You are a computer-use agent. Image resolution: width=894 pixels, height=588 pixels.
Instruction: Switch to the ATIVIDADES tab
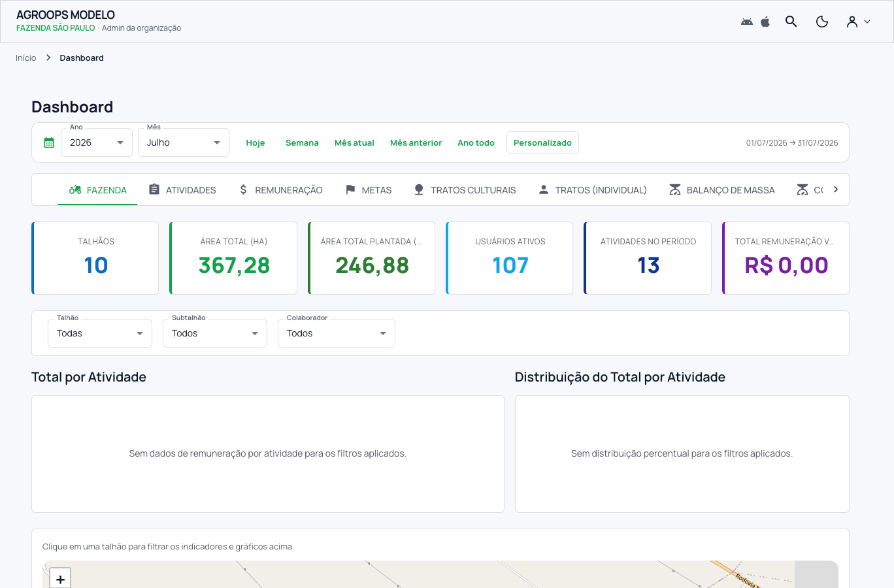[182, 190]
